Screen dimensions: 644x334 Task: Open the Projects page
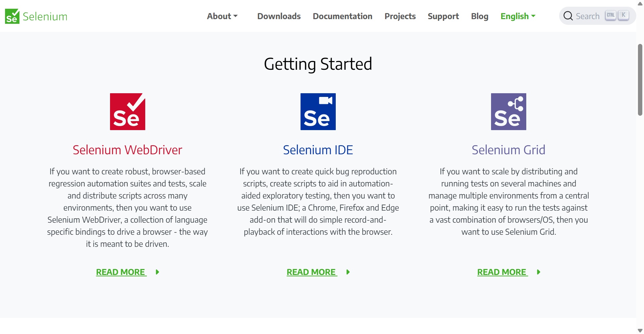[x=400, y=16]
